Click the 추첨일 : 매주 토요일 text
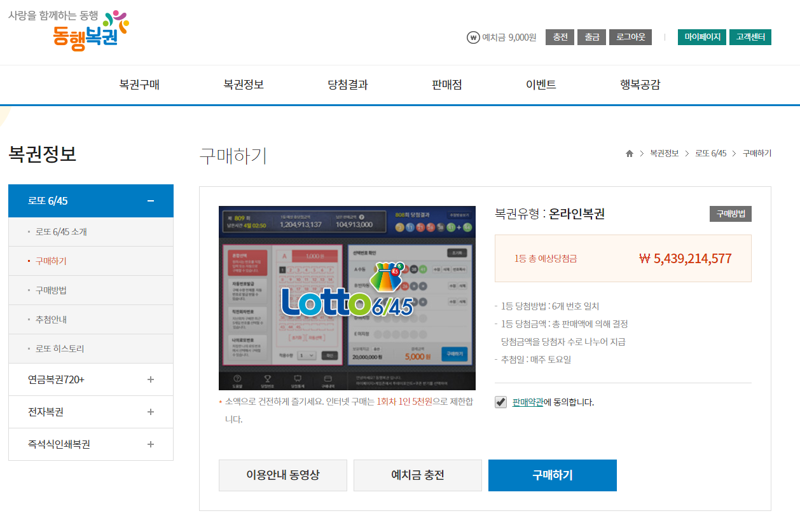The width and height of the screenshot is (800, 532). (x=535, y=360)
